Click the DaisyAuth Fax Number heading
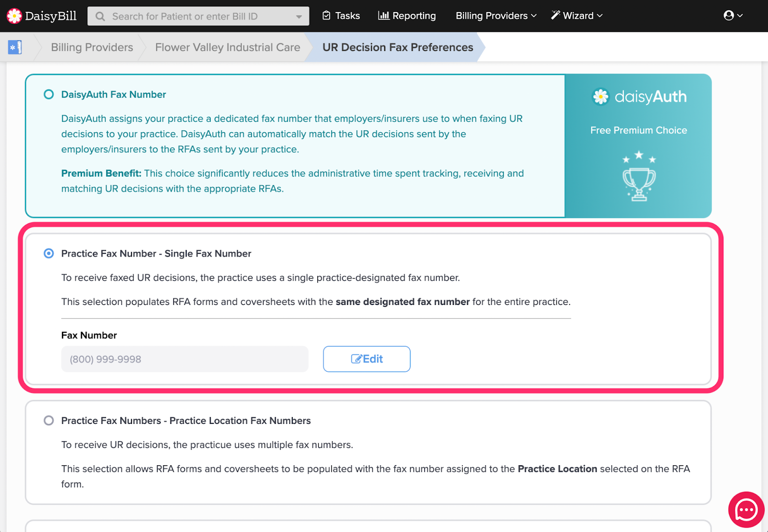Screen dimensions: 768x532 [114, 95]
